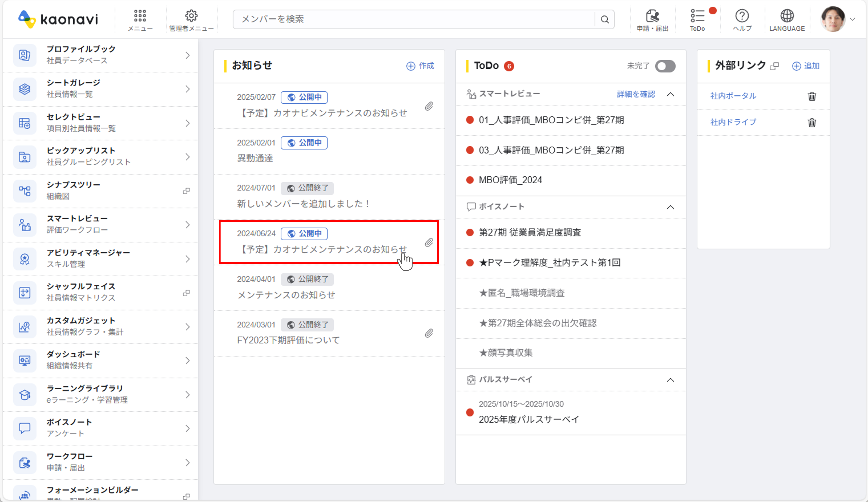Click the 社内ドライブ trash icon
The height and width of the screenshot is (502, 868).
pyautogui.click(x=812, y=122)
